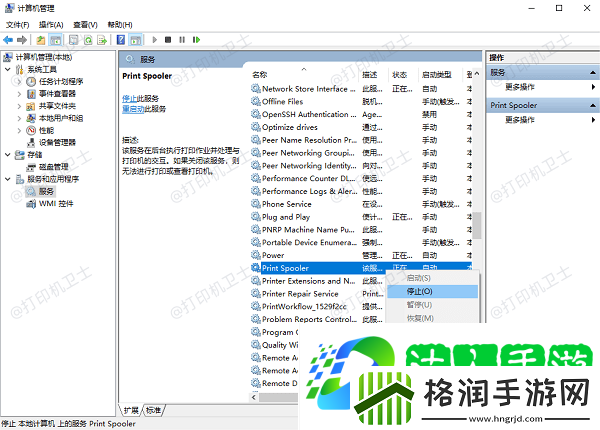Click the Back arrow toolbar icon
Screen dimensions: 600x430
click(8, 40)
